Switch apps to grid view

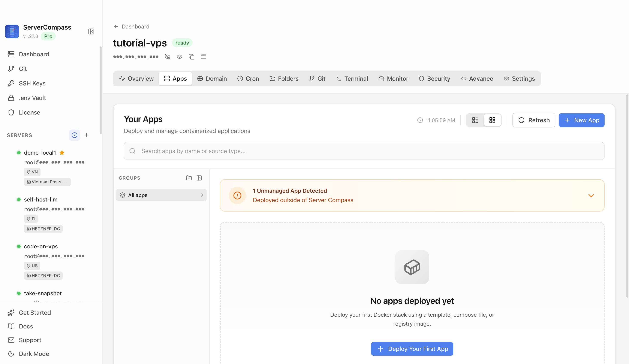492,120
